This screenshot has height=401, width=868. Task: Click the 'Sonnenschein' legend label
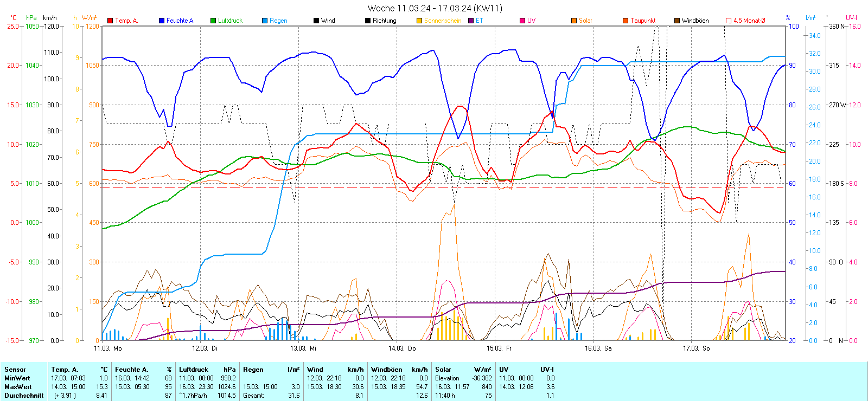(x=443, y=21)
